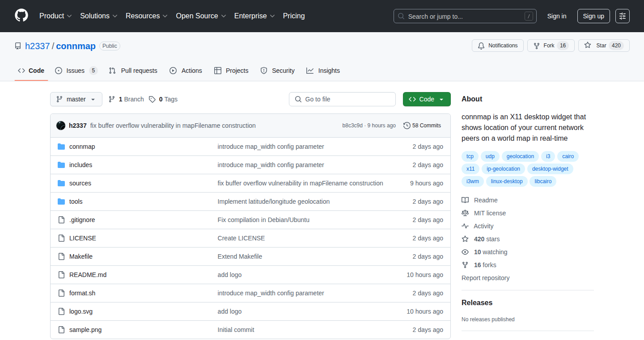Image resolution: width=644 pixels, height=340 pixels.
Task: Expand the Enterprise menu
Action: tap(254, 16)
